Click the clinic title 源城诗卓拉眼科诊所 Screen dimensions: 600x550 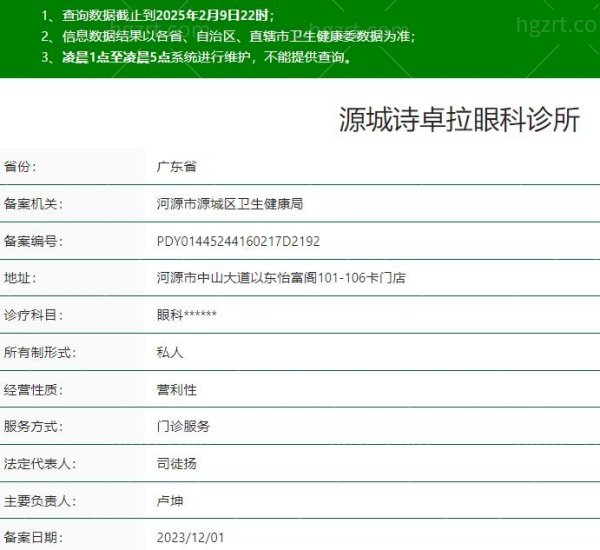(460, 120)
